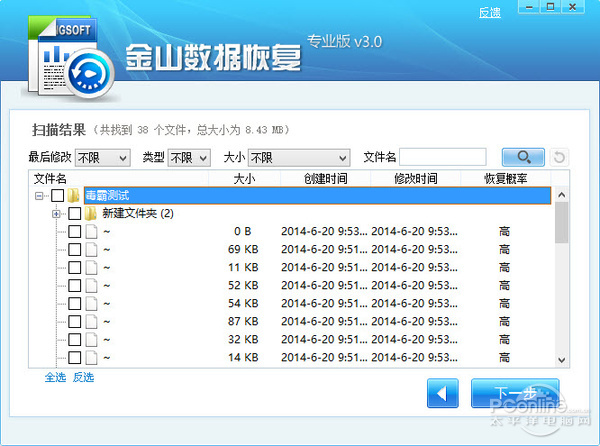
Task: Click the magnifier search button
Action: tap(523, 157)
